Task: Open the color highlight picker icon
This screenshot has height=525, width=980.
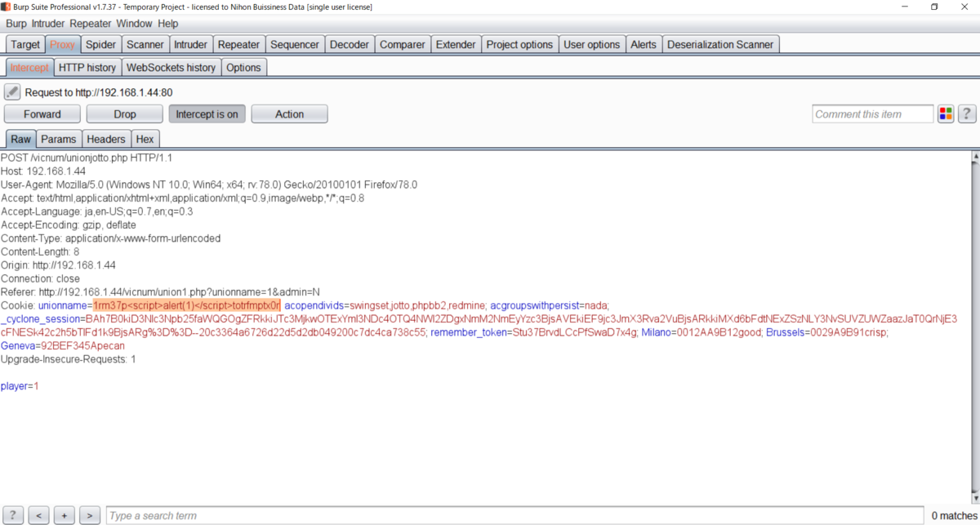Action: [x=946, y=114]
